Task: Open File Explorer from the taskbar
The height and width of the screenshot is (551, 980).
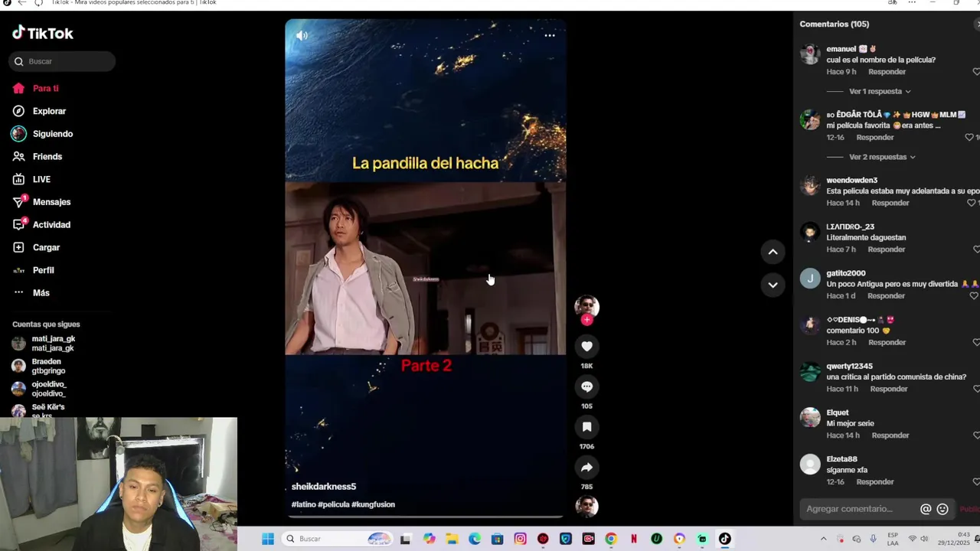Action: tap(452, 539)
